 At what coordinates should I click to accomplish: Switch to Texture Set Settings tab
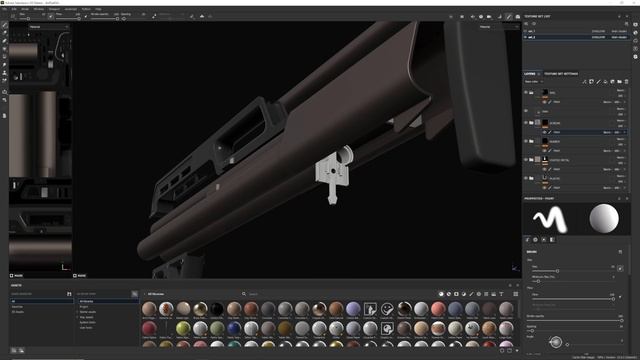tap(561, 74)
